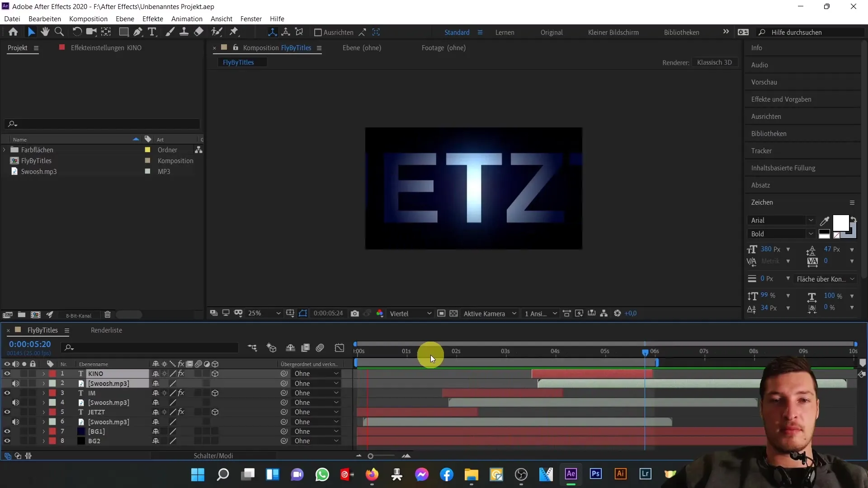This screenshot has width=868, height=488.
Task: Click the current time indicator playhead
Action: coord(645,352)
